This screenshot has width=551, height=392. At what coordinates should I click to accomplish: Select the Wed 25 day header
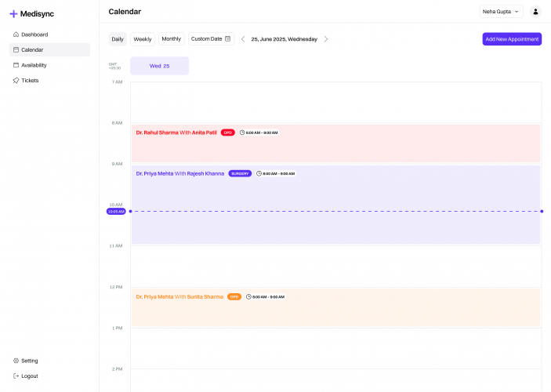tap(160, 66)
